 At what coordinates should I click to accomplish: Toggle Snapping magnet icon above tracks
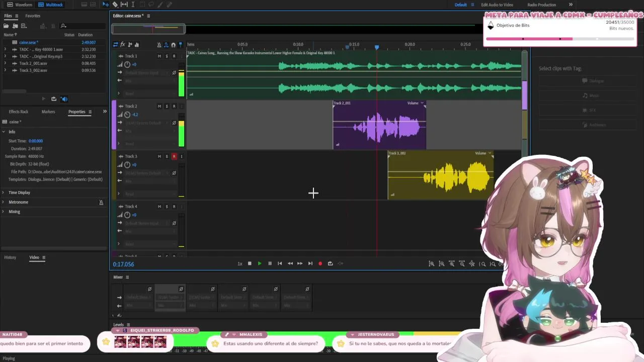173,45
